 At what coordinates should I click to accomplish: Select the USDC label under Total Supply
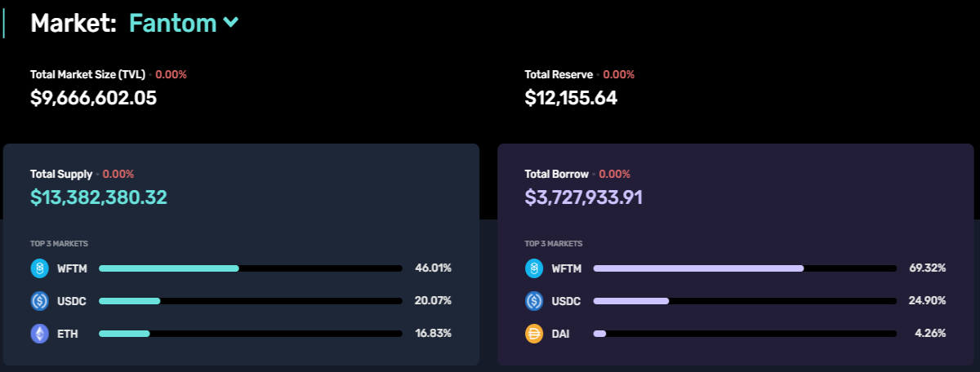pos(72,301)
